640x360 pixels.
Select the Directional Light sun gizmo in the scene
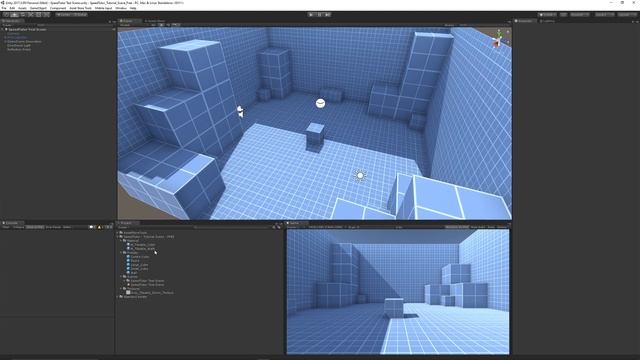(x=360, y=176)
